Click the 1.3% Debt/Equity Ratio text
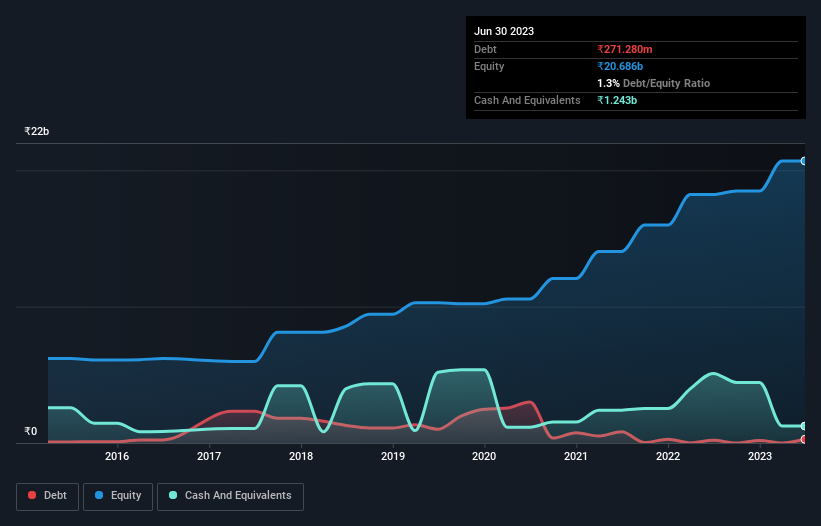The height and width of the screenshot is (526, 821). coord(653,83)
